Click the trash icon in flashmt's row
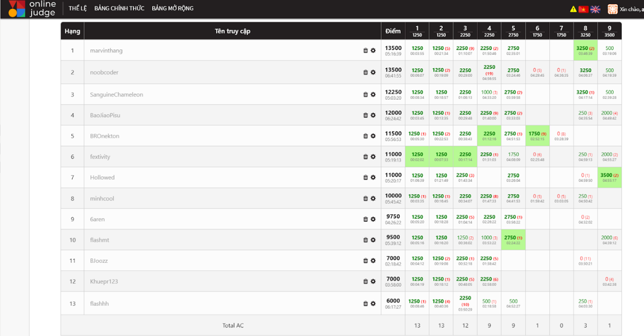644x336 pixels. point(366,240)
